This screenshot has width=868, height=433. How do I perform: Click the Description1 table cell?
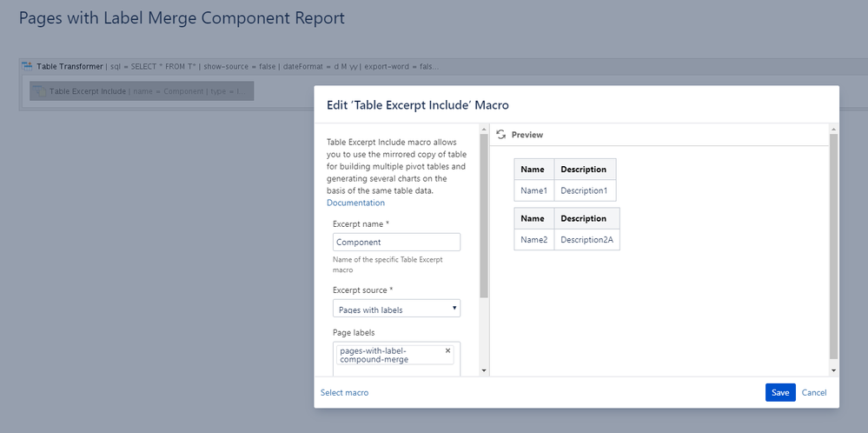click(585, 190)
